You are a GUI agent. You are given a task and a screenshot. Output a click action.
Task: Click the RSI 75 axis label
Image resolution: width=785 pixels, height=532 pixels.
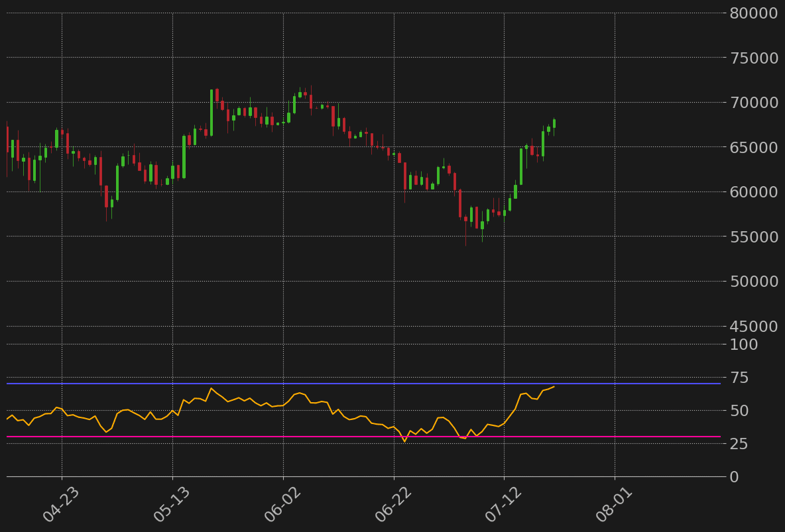point(739,378)
